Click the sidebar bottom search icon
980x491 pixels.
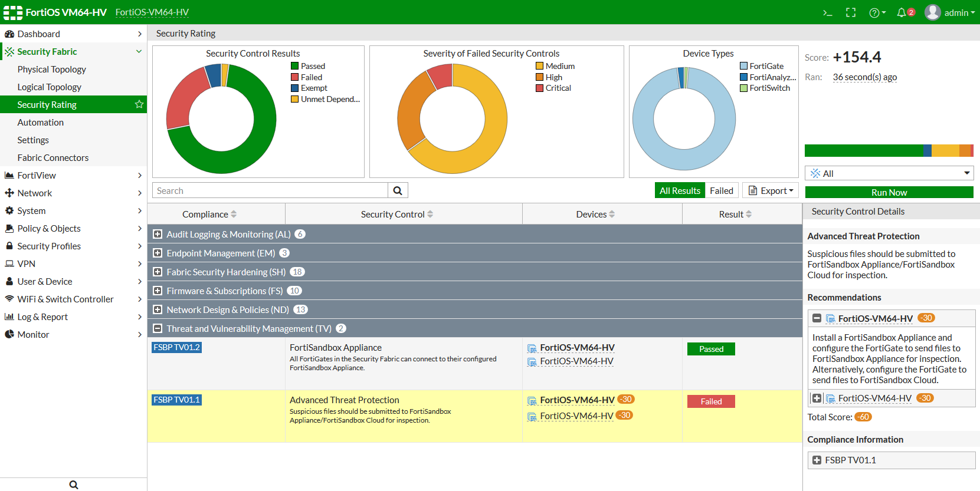(x=73, y=485)
